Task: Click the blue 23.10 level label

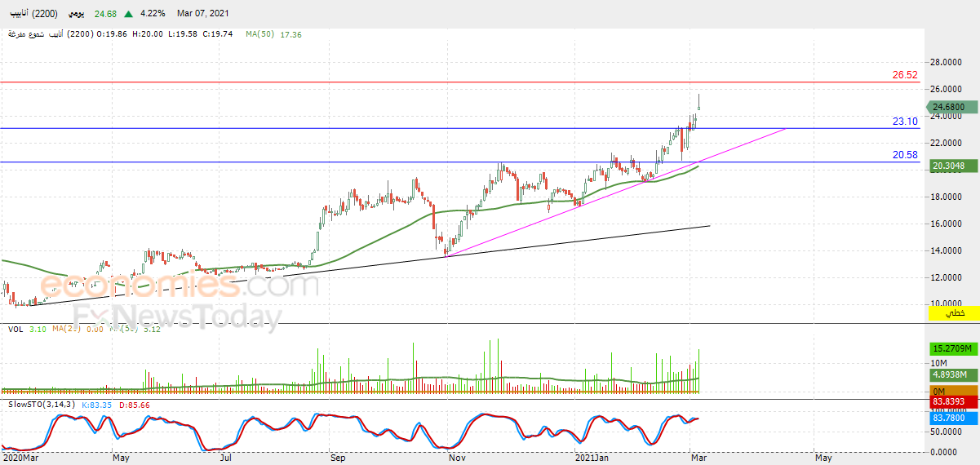Action: point(904,122)
